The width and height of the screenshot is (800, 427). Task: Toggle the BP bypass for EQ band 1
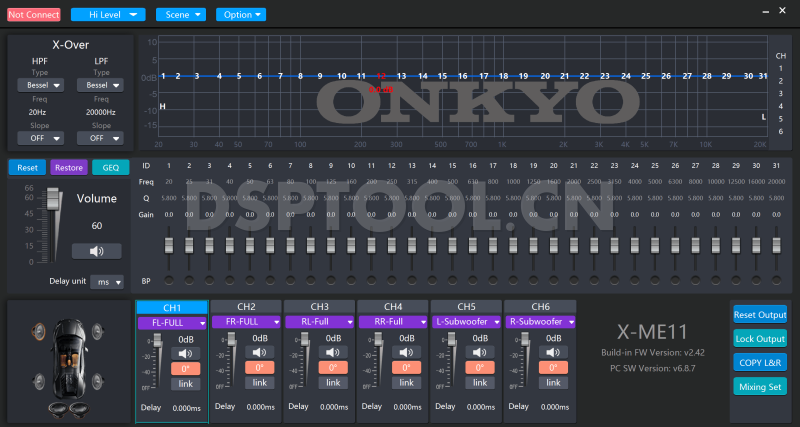(x=170, y=280)
